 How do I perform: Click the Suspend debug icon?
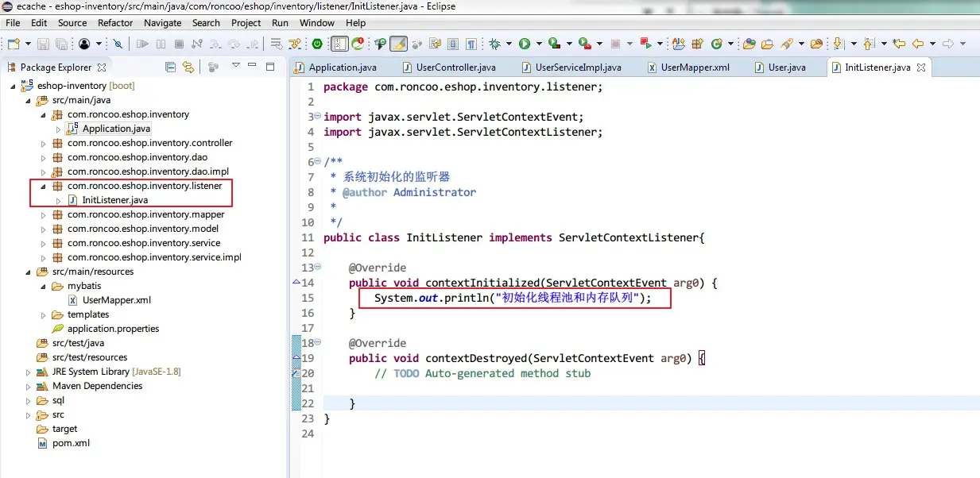[x=161, y=44]
